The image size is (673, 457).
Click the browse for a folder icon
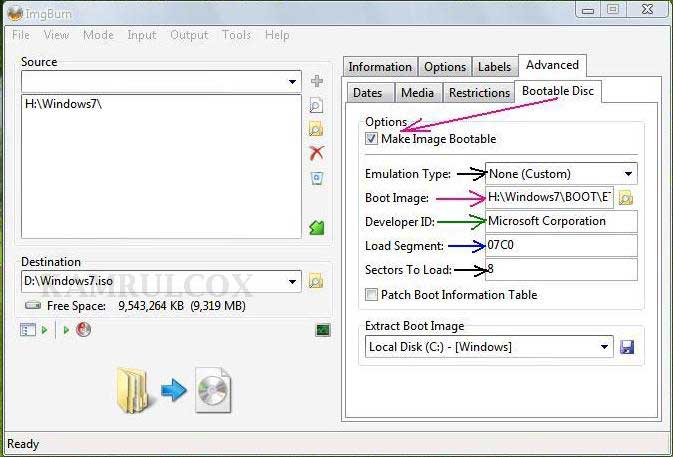pos(316,129)
